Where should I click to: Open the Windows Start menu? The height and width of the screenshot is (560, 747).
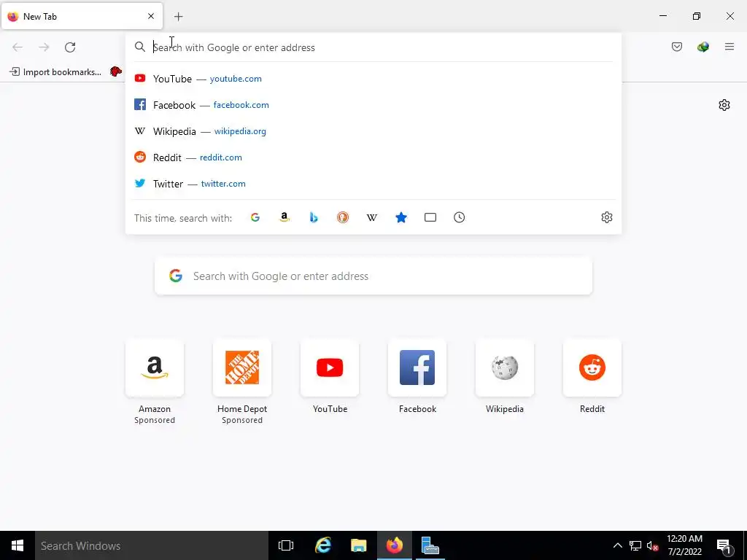[18, 545]
